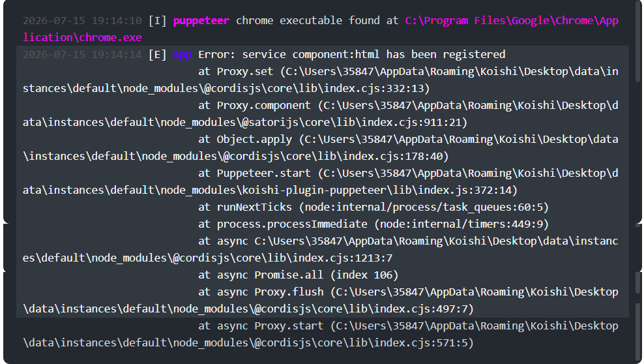
Task: Click the process.processImmediate stack frame
Action: coord(373,224)
